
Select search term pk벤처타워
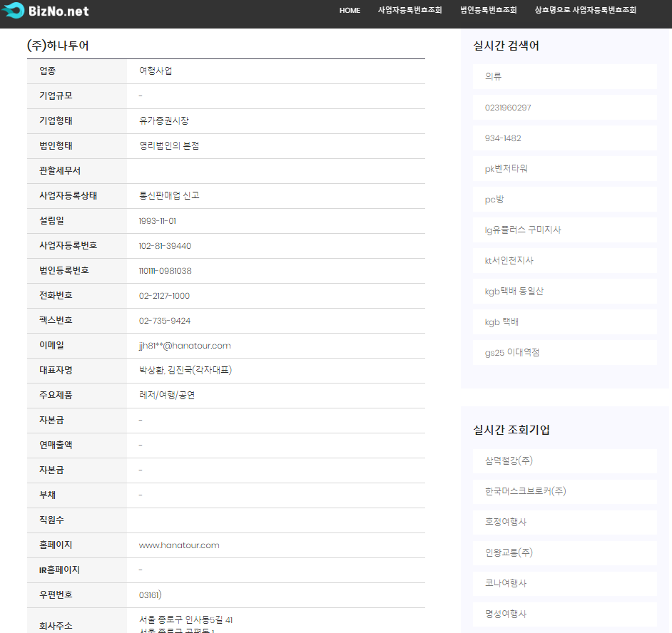565,169
